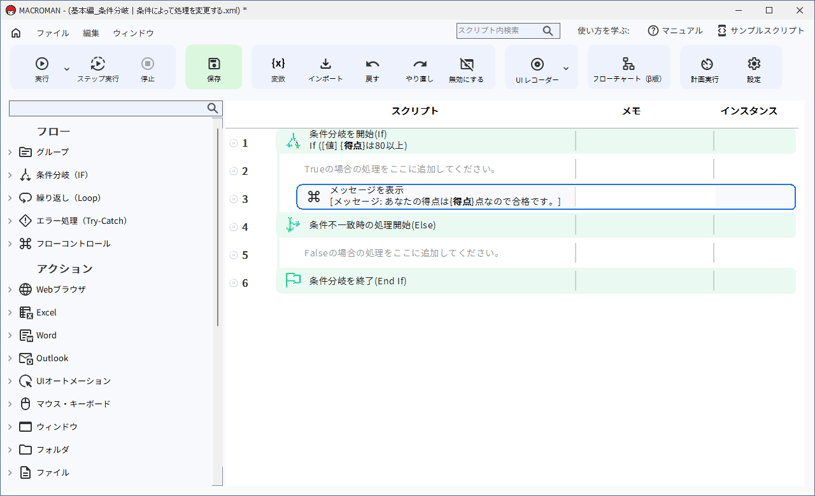Screen dimensions: 815x496
Task: Select row 4 条件不一致時の処理開始(Else)
Action: tap(536, 225)
